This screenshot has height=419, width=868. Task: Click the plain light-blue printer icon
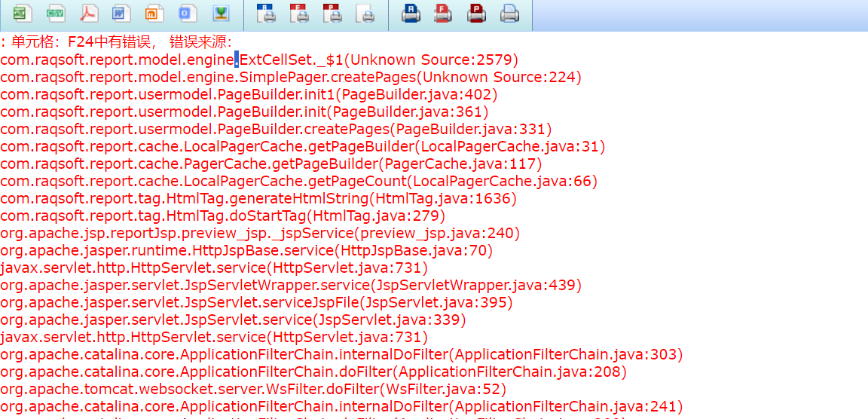(x=510, y=13)
